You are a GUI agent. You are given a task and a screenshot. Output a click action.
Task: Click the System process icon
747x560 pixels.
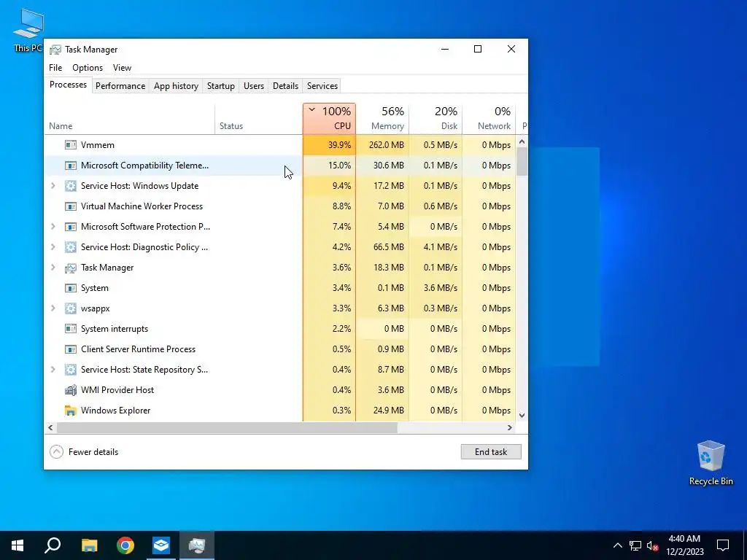click(x=71, y=288)
